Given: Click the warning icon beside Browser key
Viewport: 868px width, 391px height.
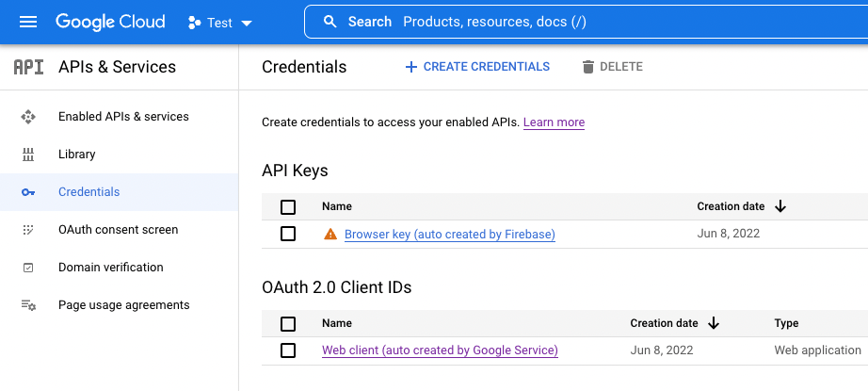Looking at the screenshot, I should (x=330, y=235).
